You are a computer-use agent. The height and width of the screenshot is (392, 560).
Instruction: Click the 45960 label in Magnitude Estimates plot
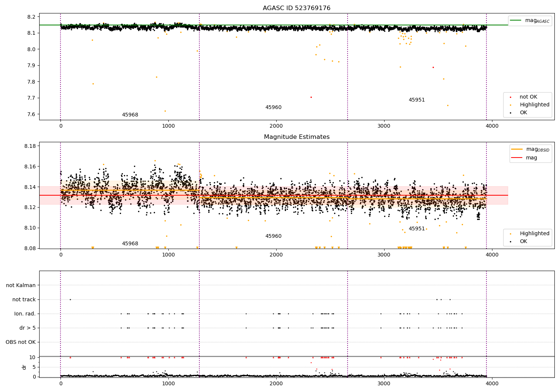click(x=273, y=236)
